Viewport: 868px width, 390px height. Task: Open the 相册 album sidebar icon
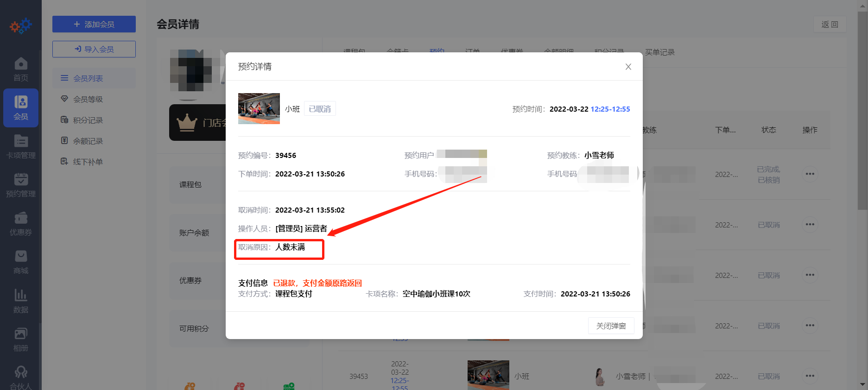[21, 339]
